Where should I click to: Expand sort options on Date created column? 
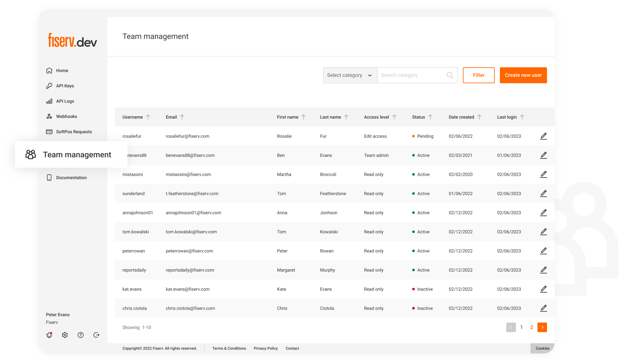point(479,117)
